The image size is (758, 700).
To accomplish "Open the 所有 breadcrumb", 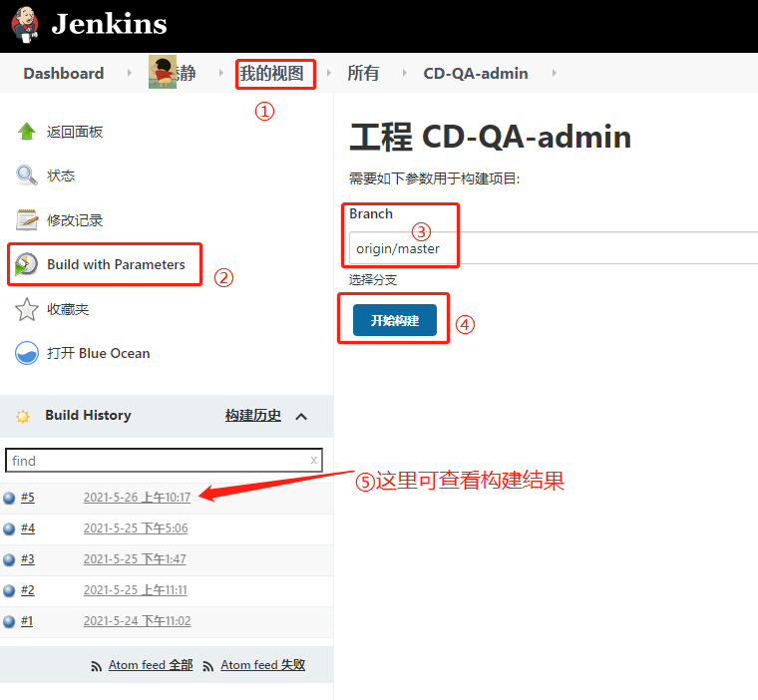I will click(x=363, y=73).
